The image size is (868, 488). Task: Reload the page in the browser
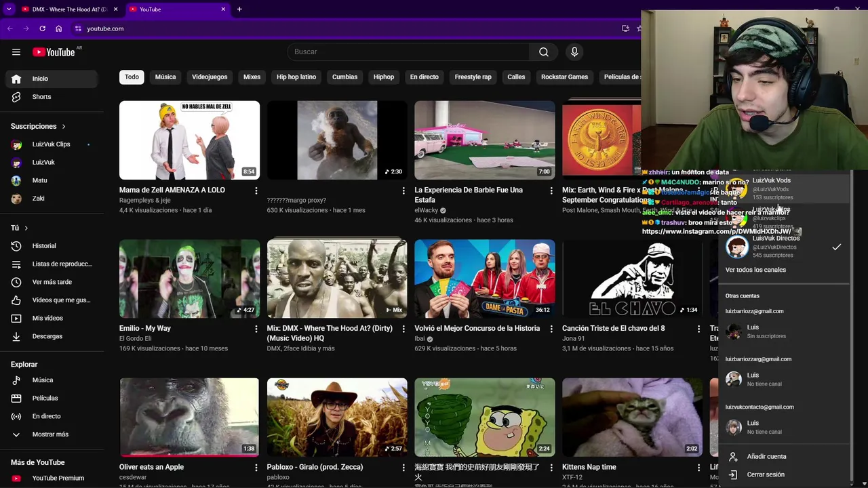pyautogui.click(x=42, y=28)
